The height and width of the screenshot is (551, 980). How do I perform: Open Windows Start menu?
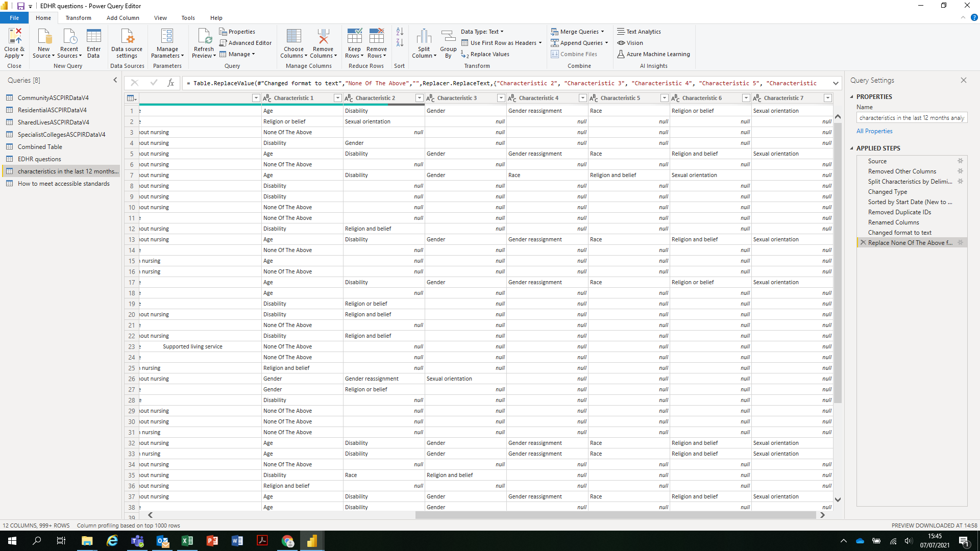pyautogui.click(x=12, y=541)
